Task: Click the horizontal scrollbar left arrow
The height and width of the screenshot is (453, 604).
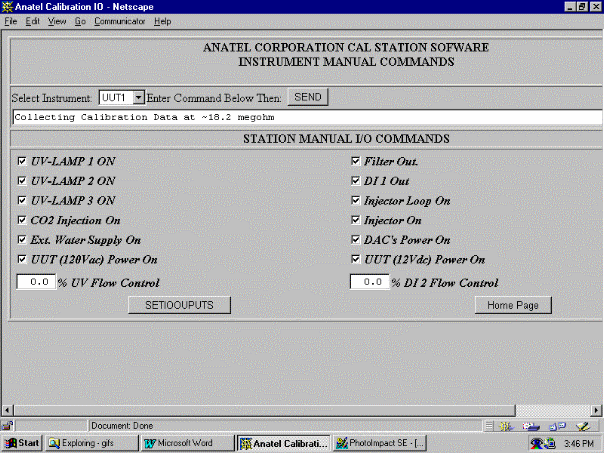Action: pyautogui.click(x=8, y=410)
